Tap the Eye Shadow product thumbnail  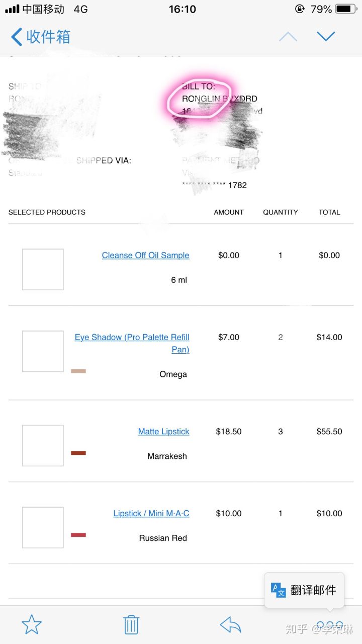point(43,351)
